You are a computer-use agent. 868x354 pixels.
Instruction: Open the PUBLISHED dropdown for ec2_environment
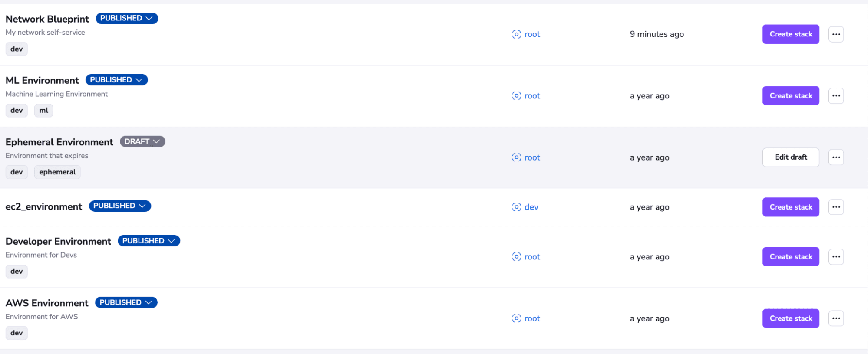click(120, 206)
